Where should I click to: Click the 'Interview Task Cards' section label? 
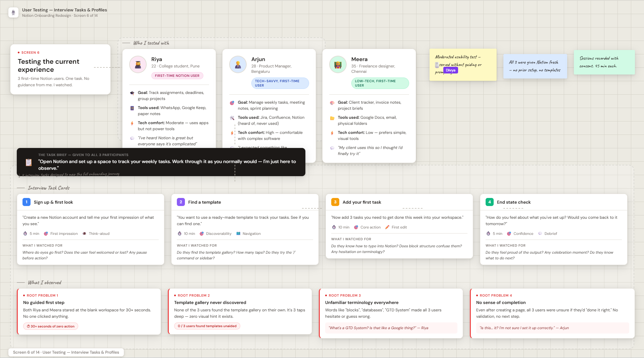(49, 188)
